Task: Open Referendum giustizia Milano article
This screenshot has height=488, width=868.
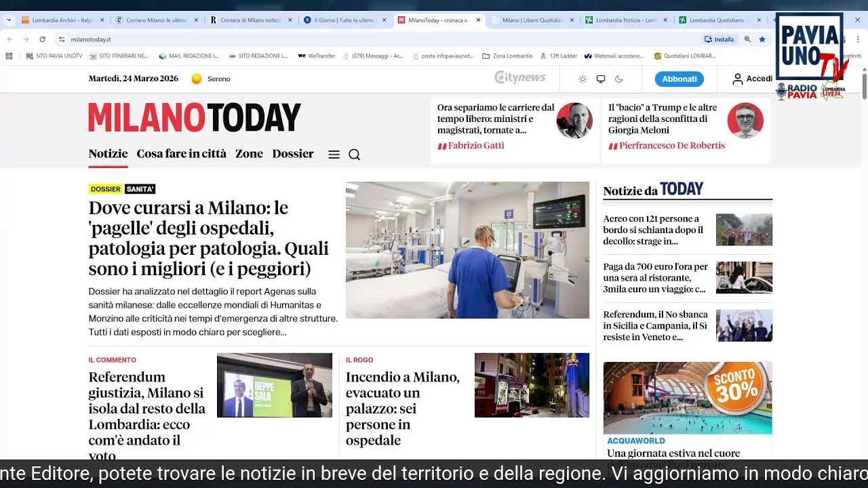Action: [146, 416]
